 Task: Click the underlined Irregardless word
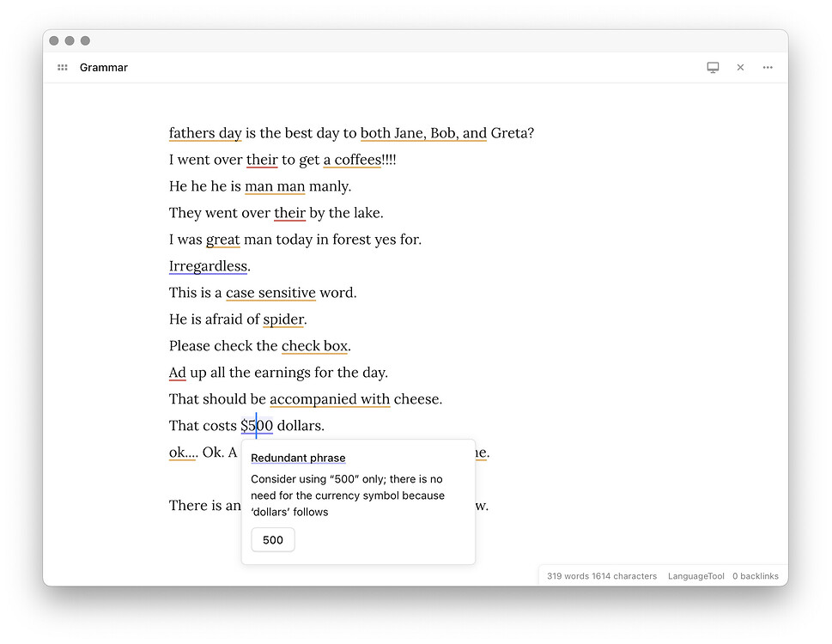(x=208, y=266)
